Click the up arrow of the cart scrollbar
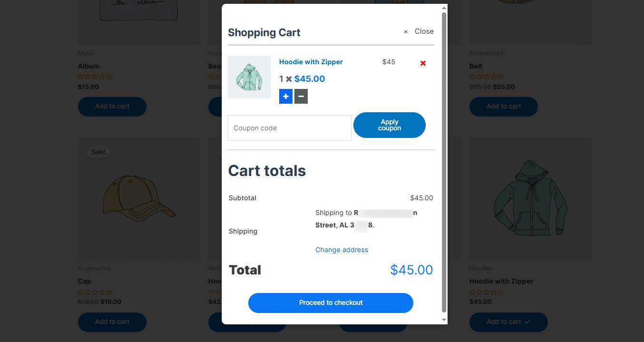Screen dimensions: 644x342 pyautogui.click(x=444, y=8)
